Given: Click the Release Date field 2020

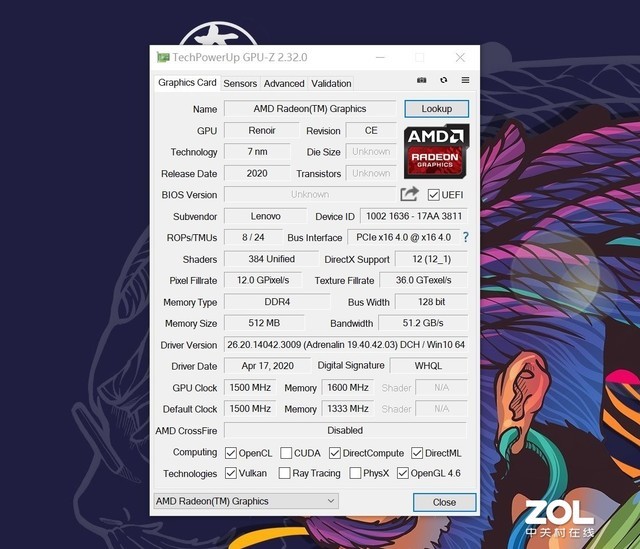Looking at the screenshot, I should click(x=257, y=173).
